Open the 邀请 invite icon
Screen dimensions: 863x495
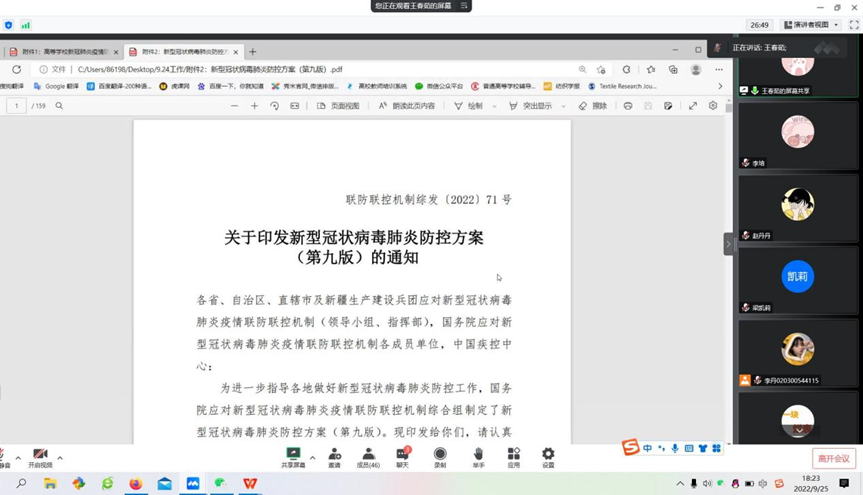335,456
